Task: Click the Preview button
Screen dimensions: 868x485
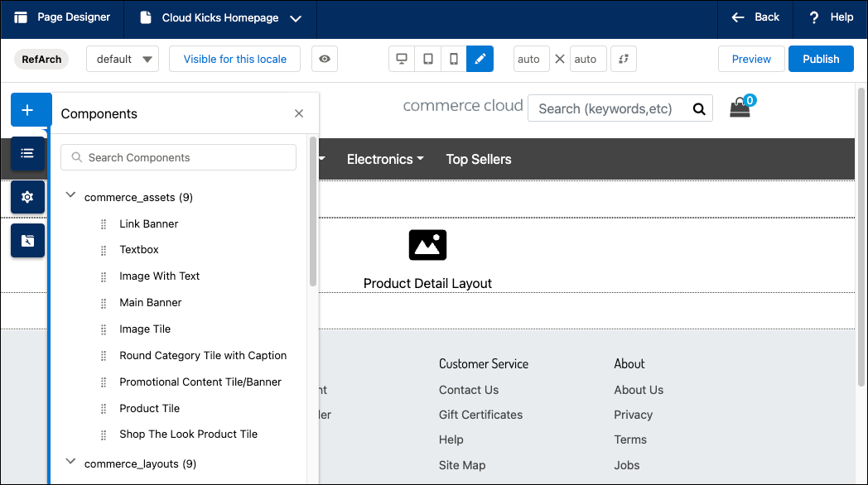Action: (751, 59)
